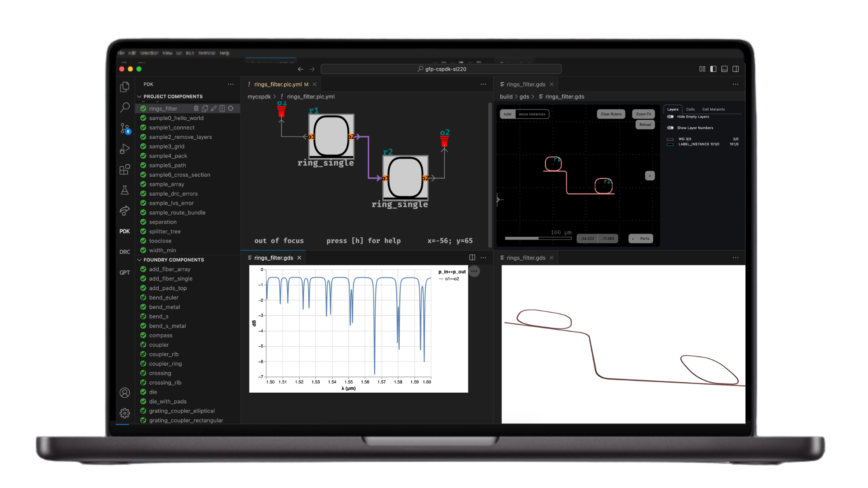This screenshot has width=868, height=488.
Task: Go back with the left arrow
Action: pos(301,69)
